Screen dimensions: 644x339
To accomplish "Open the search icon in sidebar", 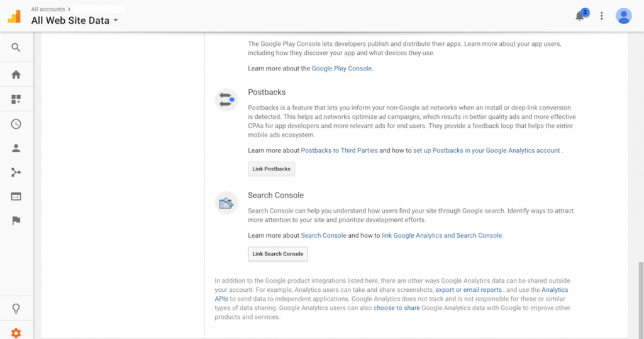I will pyautogui.click(x=16, y=47).
